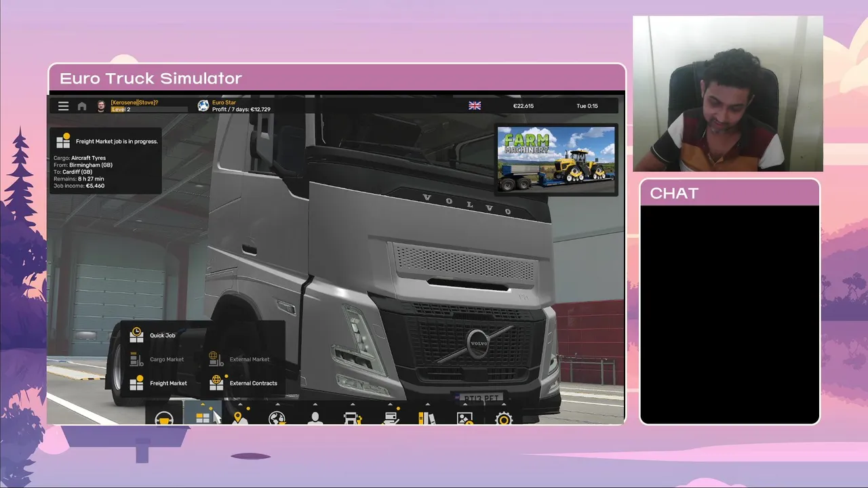Open the map pin route icon
Screen dimensions: 868x488
239,418
